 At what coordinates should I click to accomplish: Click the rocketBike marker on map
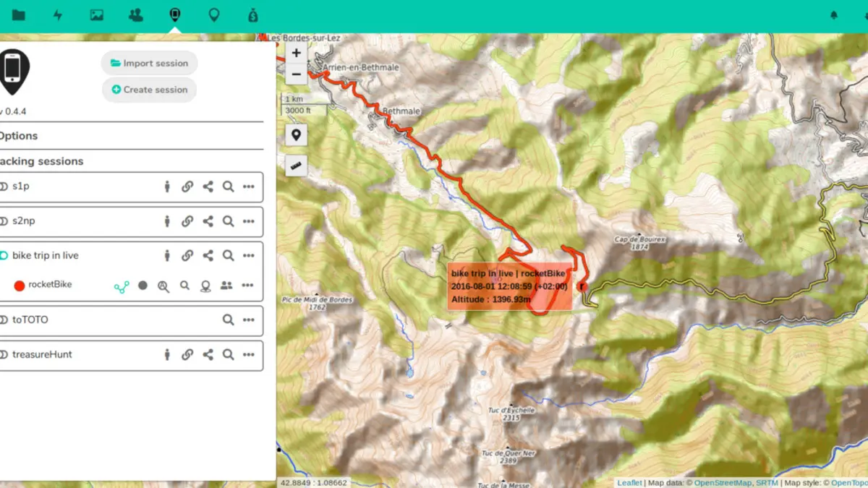[x=582, y=286]
